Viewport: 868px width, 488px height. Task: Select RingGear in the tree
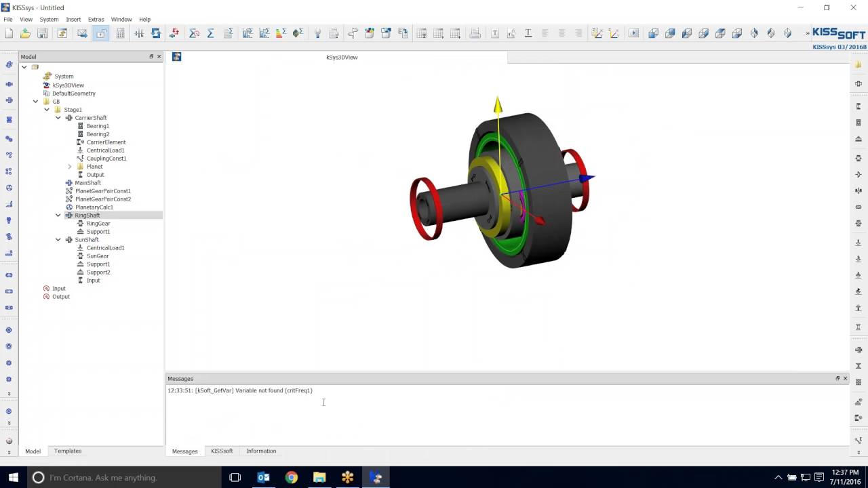coord(98,224)
